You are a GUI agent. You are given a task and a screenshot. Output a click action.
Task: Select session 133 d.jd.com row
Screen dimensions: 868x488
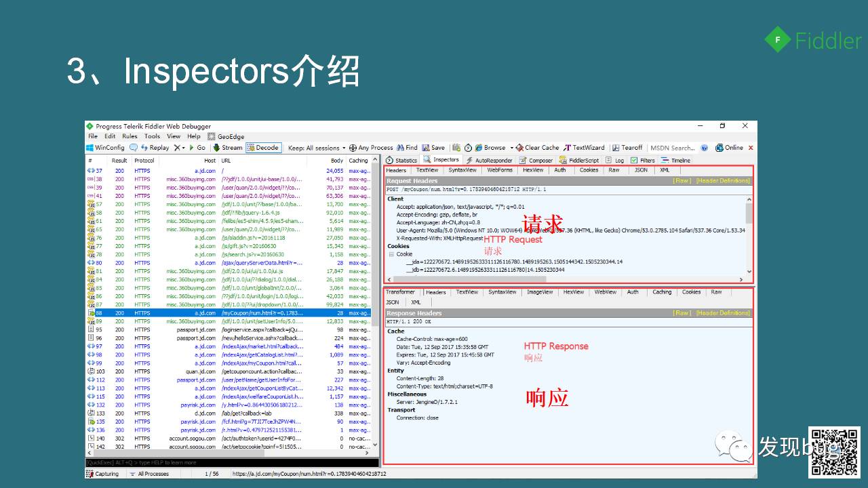tap(228, 413)
